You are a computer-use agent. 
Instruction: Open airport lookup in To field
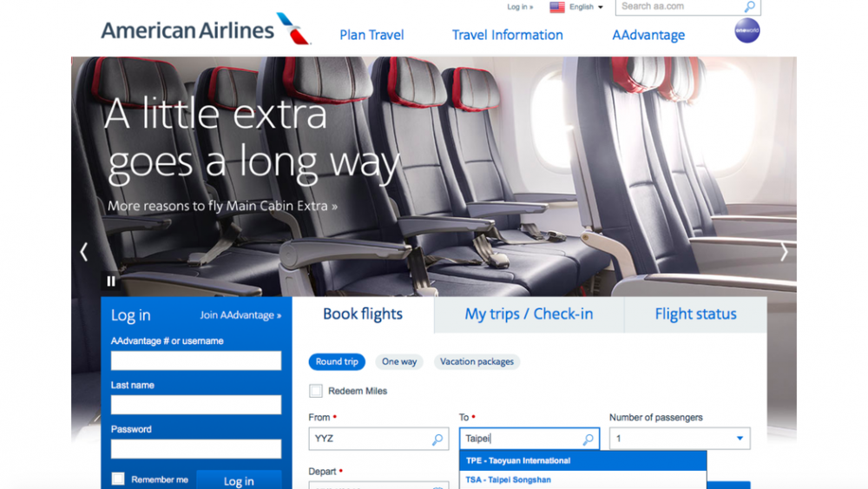(x=588, y=439)
